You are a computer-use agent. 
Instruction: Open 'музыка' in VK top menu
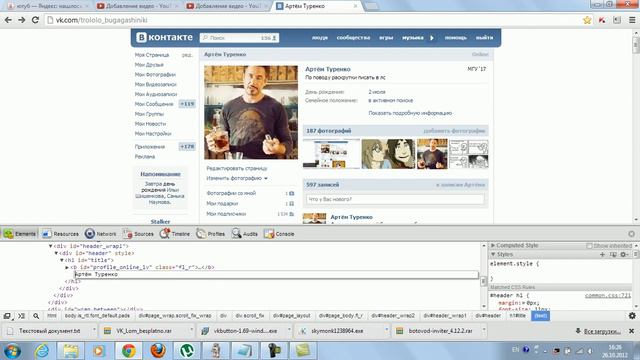click(x=413, y=38)
